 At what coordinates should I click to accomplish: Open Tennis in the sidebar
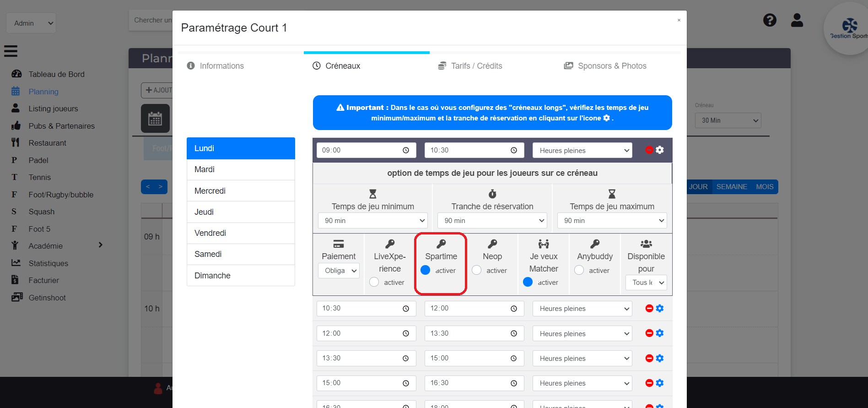(40, 177)
